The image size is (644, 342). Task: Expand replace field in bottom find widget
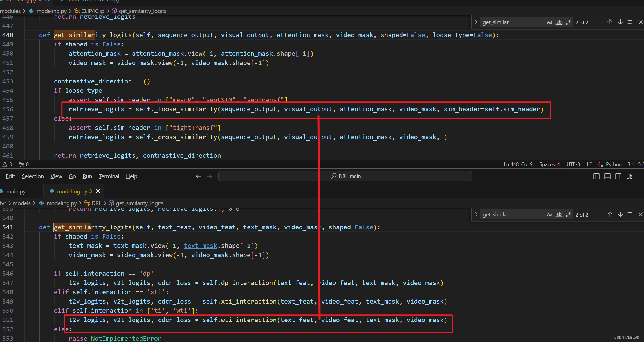coord(476,214)
